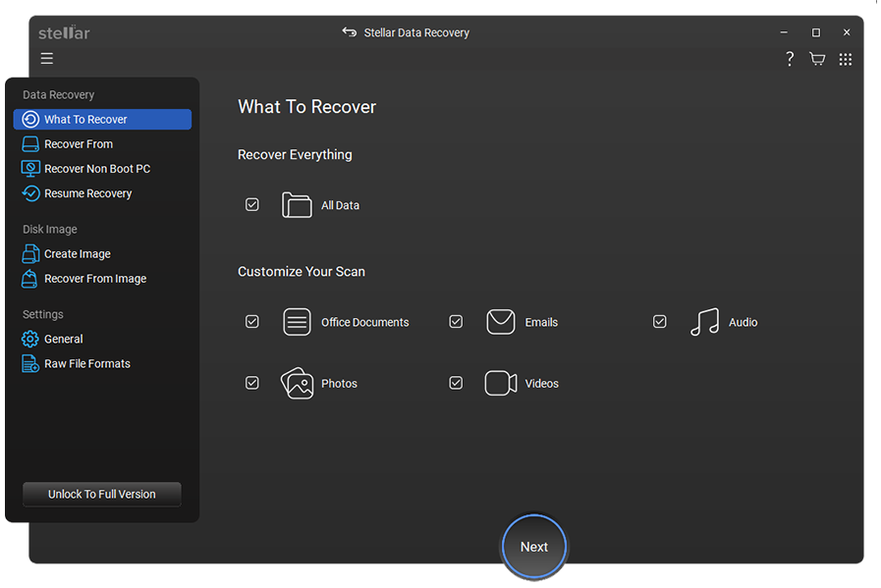
Task: Click the Office Documents page icon
Action: coord(297,322)
